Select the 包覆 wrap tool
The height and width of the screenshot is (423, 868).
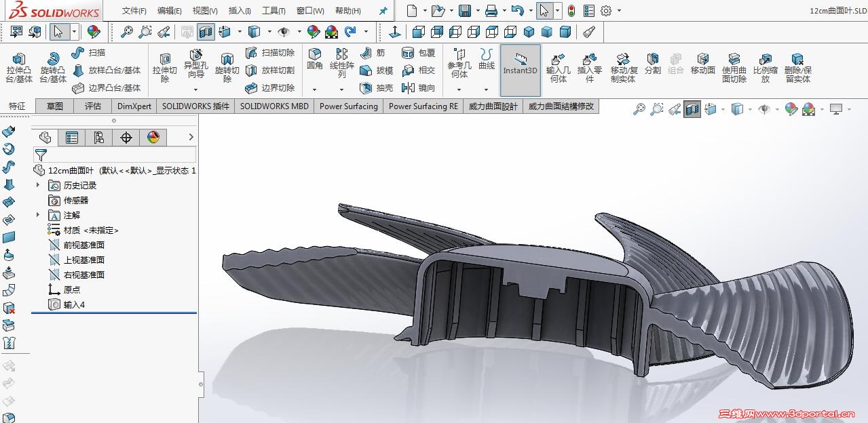point(418,53)
